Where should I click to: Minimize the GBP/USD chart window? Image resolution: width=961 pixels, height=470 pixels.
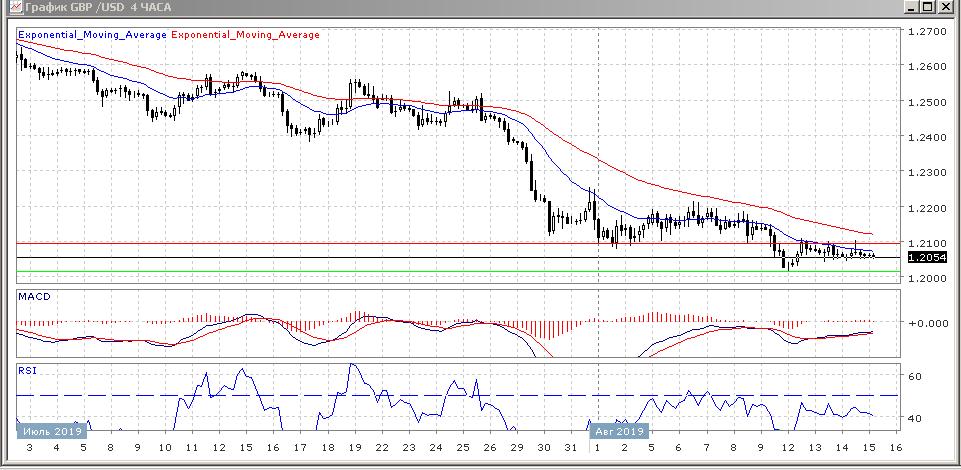click(x=913, y=7)
